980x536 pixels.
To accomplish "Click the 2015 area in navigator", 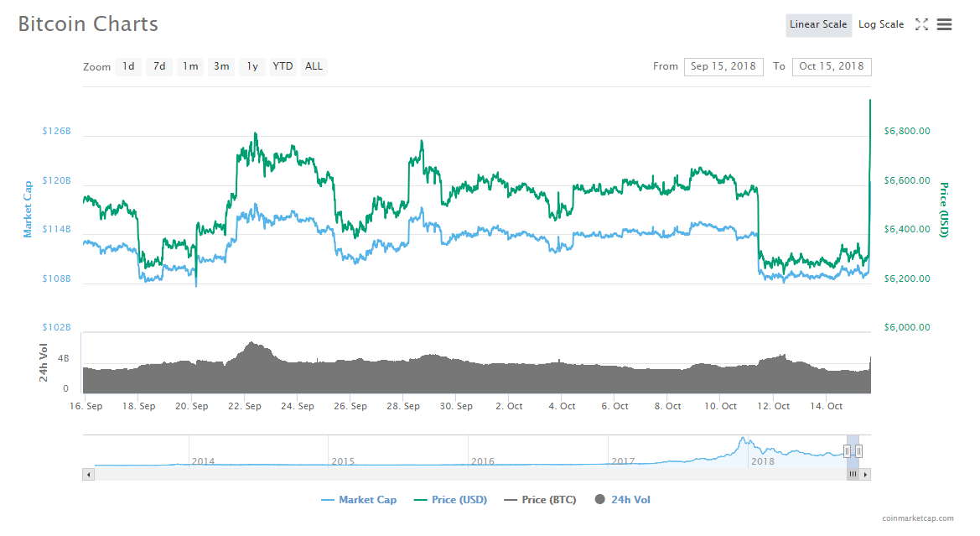I will pyautogui.click(x=343, y=461).
